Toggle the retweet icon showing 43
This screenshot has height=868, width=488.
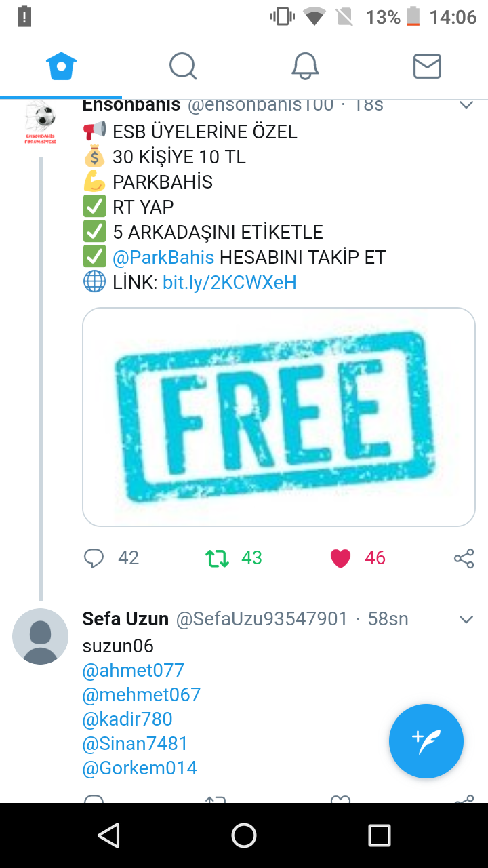pos(217,559)
